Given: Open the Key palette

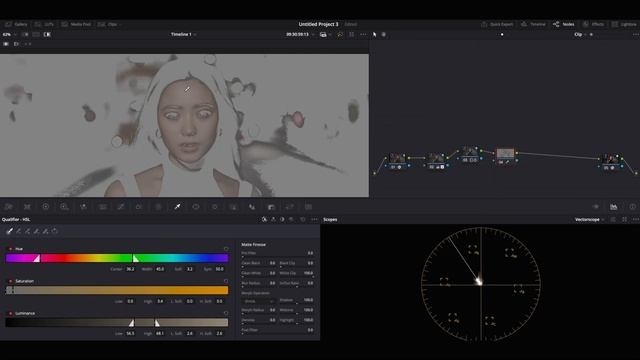Looking at the screenshot, I should pyautogui.click(x=271, y=207).
